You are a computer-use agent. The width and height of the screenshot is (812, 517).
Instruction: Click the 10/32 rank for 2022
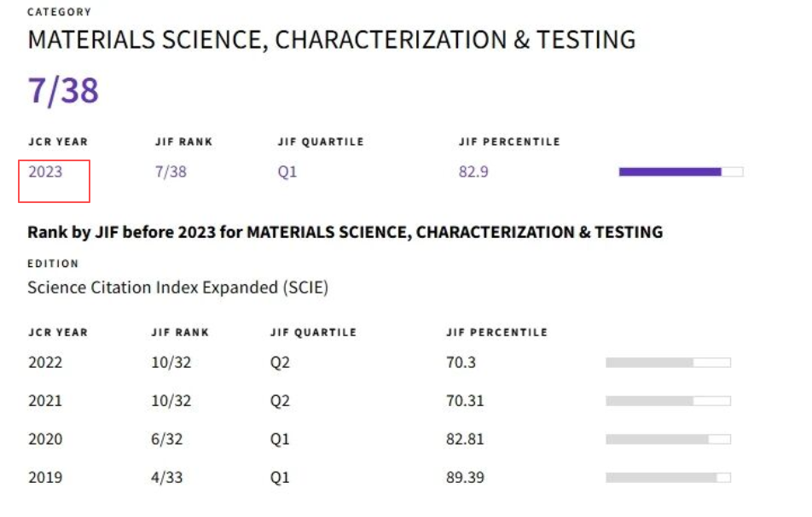pyautogui.click(x=171, y=363)
